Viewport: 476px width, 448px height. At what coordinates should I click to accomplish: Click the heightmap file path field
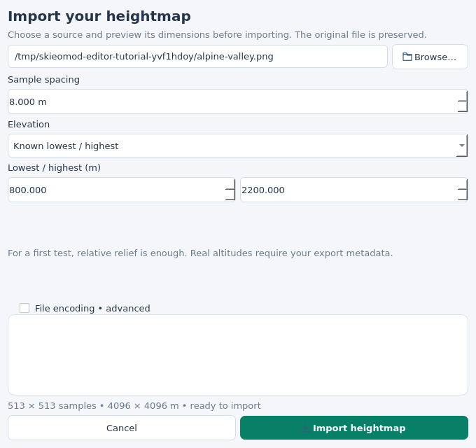pos(197,57)
